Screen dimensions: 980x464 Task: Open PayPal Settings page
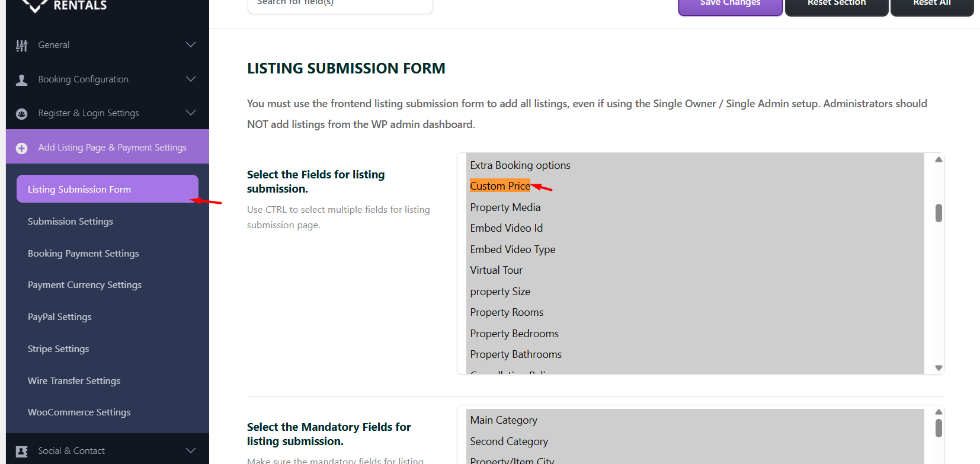coord(60,317)
